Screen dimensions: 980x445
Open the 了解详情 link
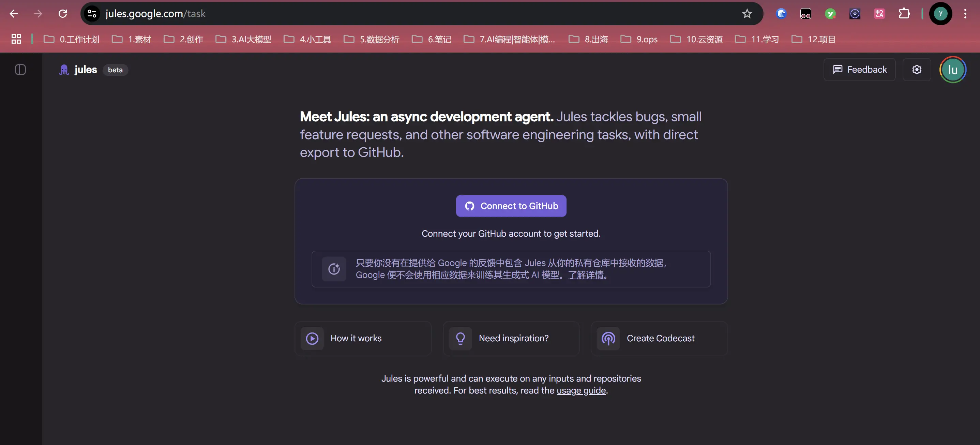586,275
